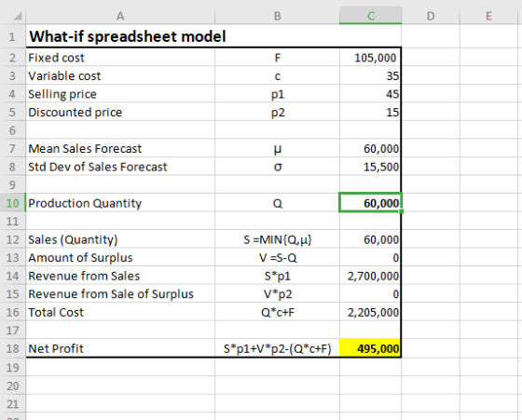Click the Q symbol cell

pyautogui.click(x=278, y=203)
